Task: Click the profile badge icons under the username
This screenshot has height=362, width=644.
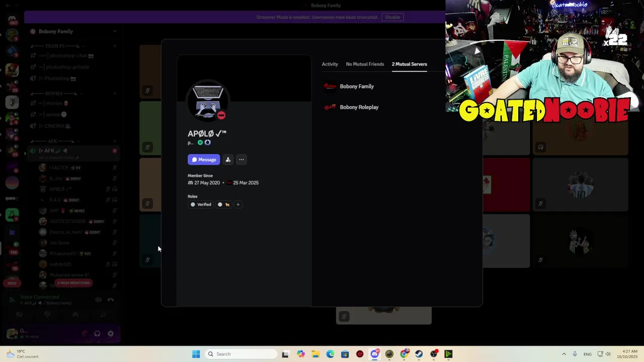Action: point(204,143)
